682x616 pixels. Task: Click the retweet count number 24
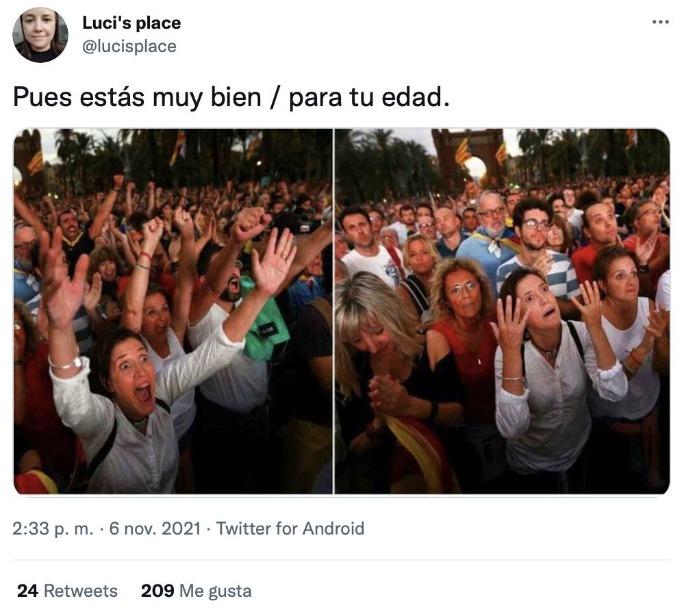pos(27,591)
